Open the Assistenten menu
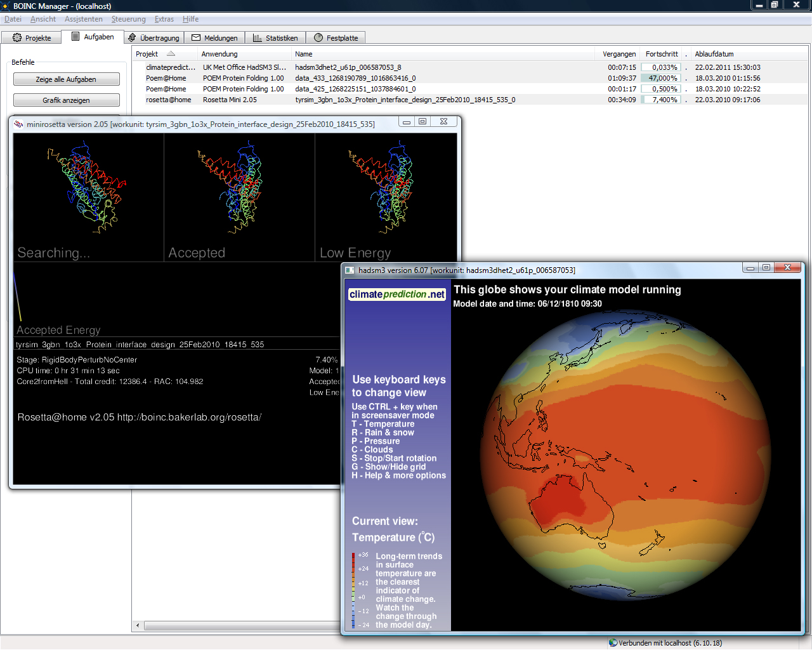This screenshot has height=650, width=812. [x=83, y=19]
